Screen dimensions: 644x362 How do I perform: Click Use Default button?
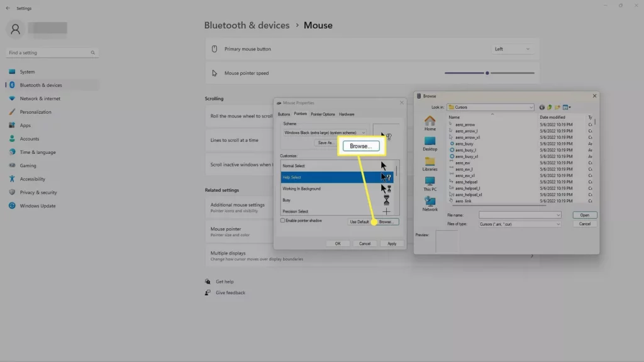click(x=359, y=222)
